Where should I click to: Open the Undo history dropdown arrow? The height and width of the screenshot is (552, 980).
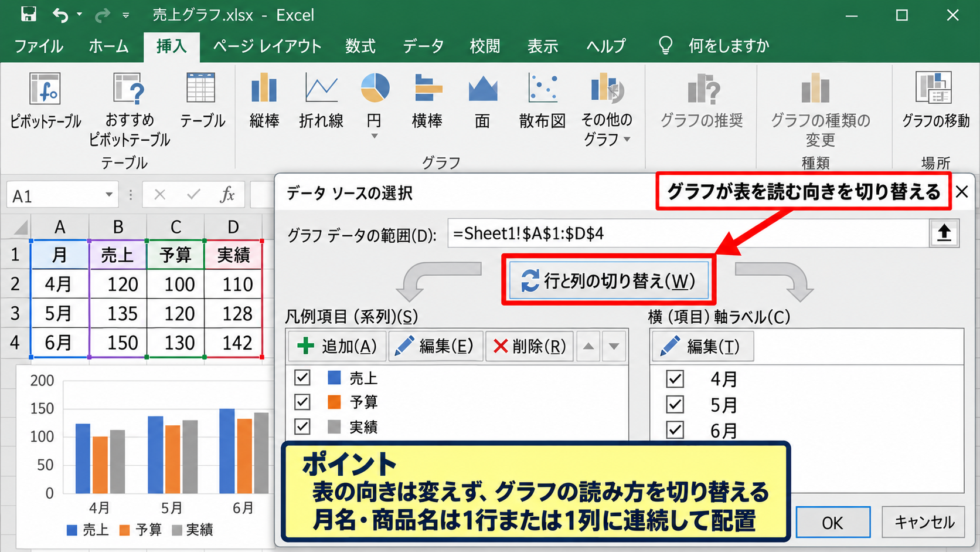point(79,15)
